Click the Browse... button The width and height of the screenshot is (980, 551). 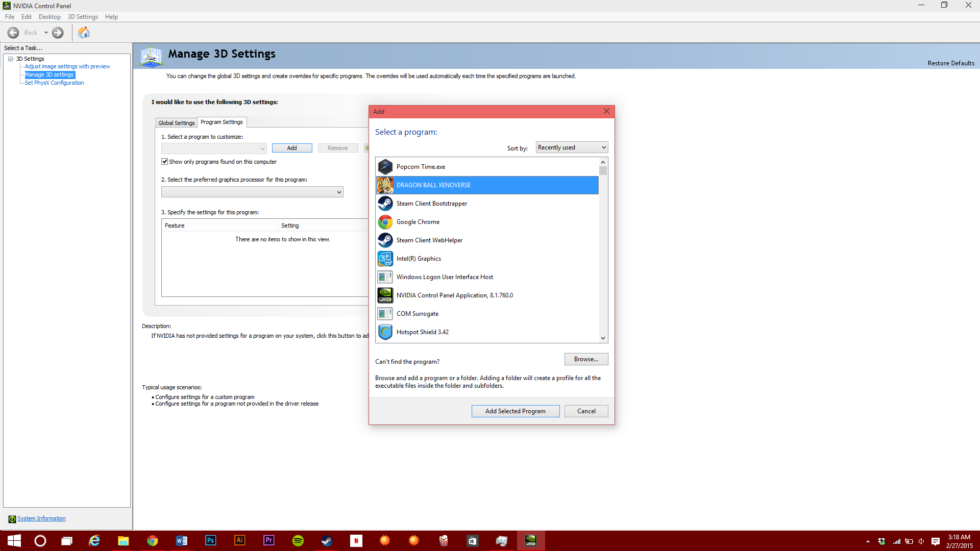tap(586, 359)
